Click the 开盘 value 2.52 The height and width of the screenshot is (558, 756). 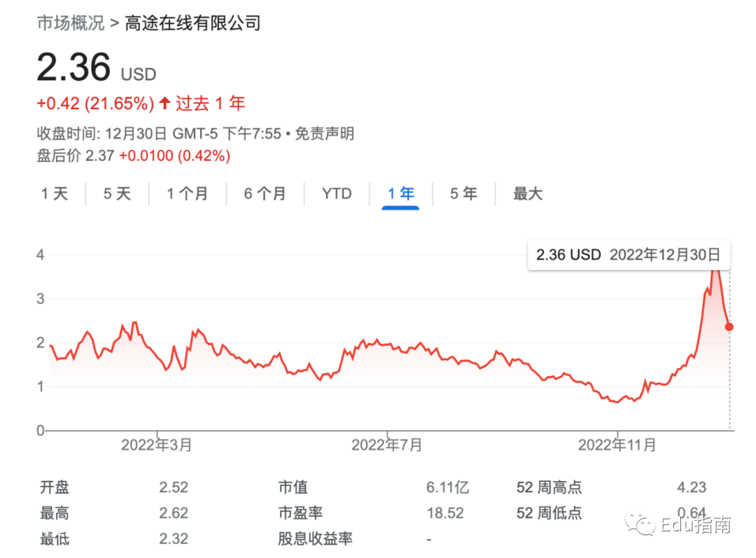[x=174, y=487]
